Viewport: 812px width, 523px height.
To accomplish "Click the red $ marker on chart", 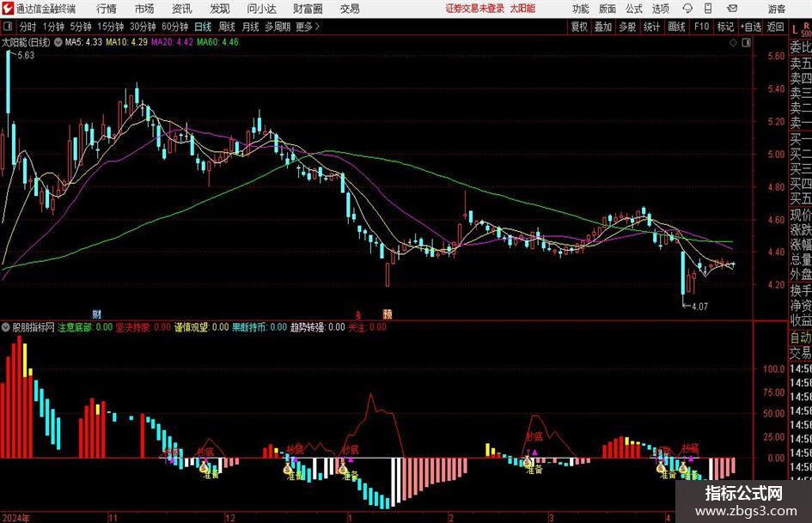I will tap(357, 314).
